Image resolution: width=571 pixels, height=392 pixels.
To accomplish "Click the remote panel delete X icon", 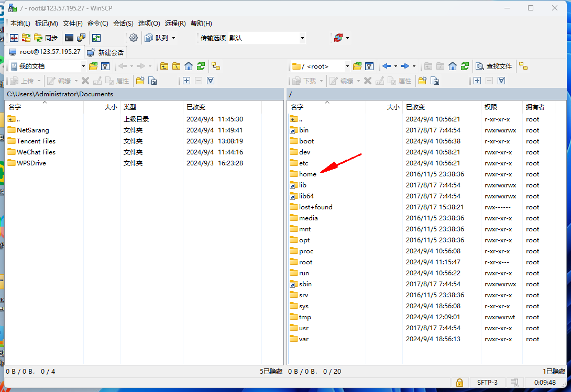I will (x=368, y=81).
